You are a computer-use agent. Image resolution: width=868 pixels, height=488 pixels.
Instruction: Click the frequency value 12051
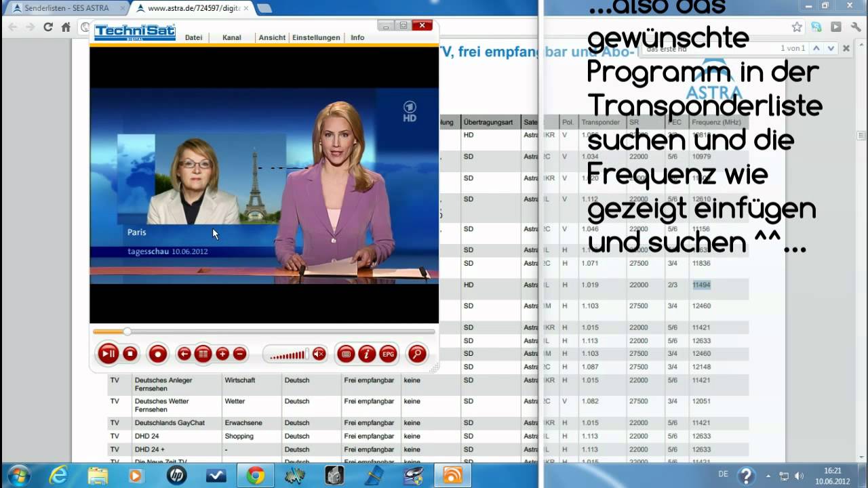[701, 401]
